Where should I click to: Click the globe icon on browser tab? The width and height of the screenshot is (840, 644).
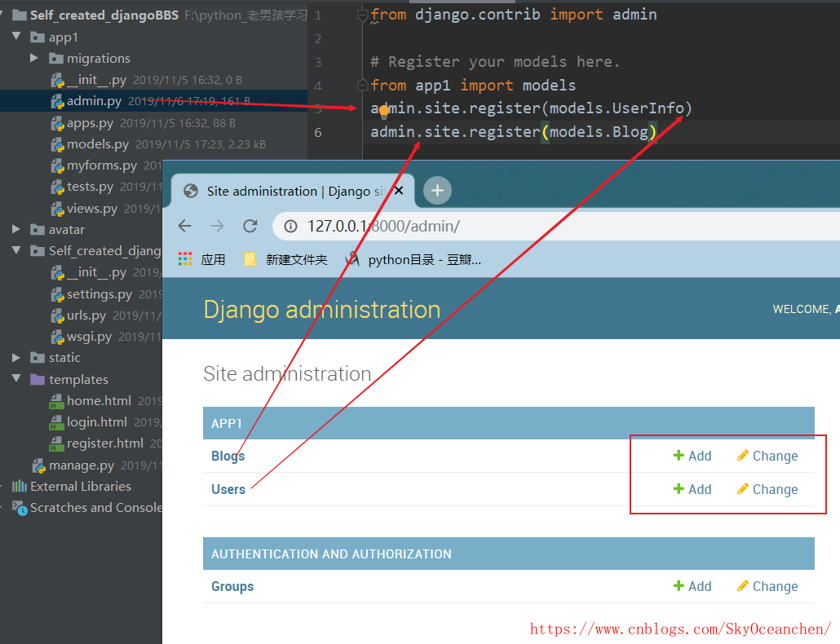coord(191,191)
